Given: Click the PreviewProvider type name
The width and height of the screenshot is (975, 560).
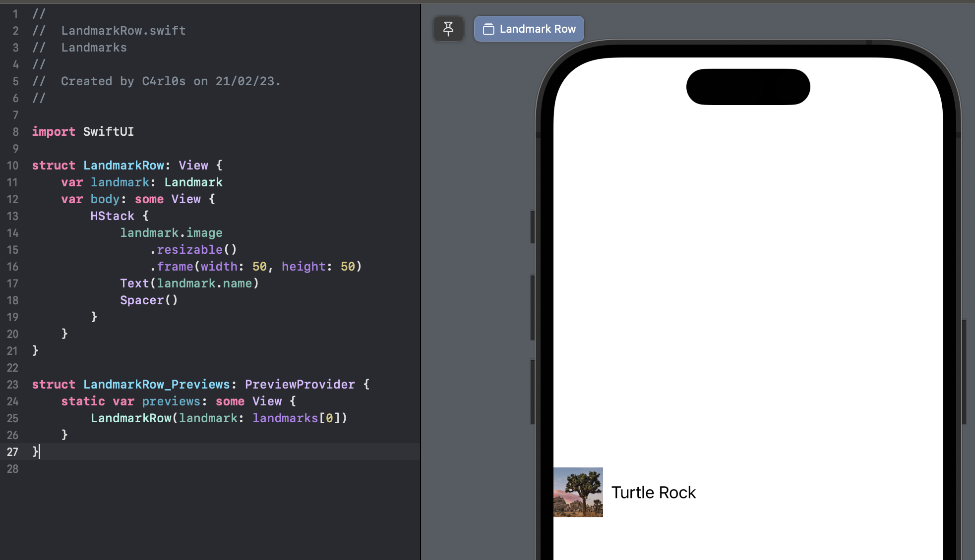Looking at the screenshot, I should tap(300, 385).
